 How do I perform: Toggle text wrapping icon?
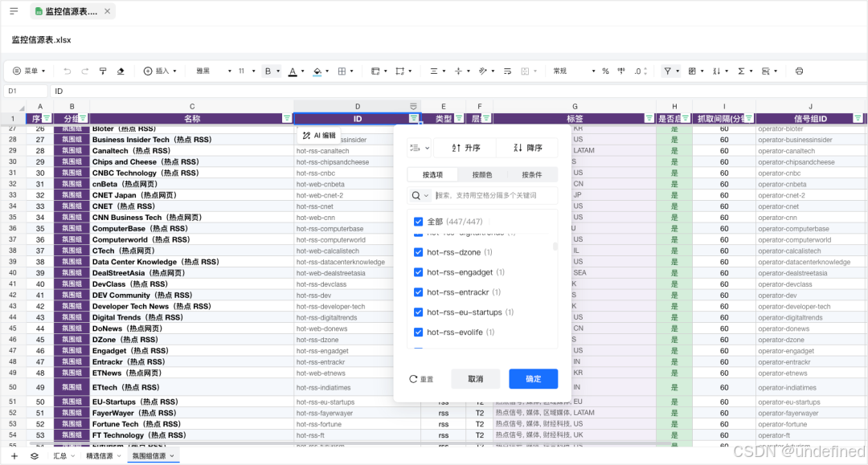507,71
